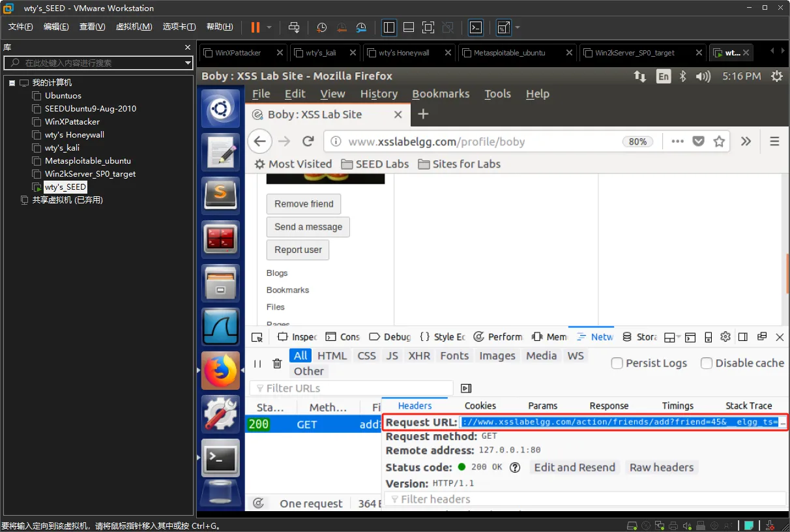
Task: Open the terminal from the Ubuntu launcher
Action: (x=221, y=458)
